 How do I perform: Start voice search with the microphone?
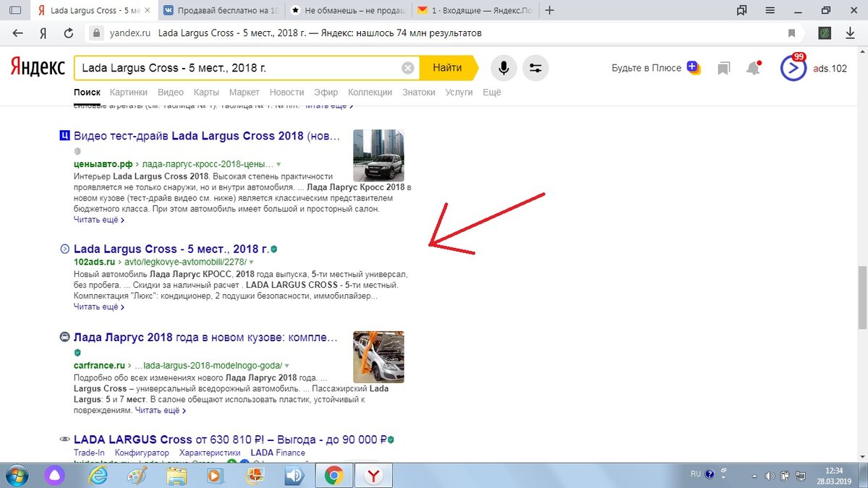pos(503,68)
